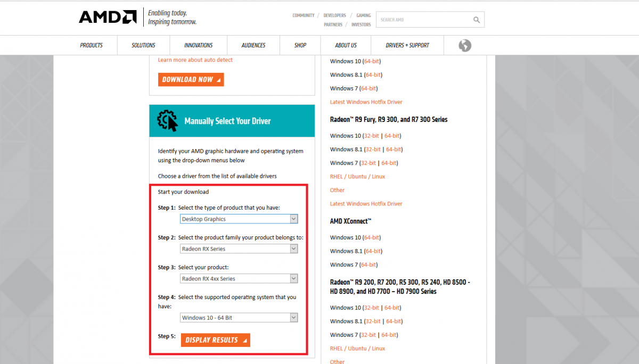Viewport: 639px width, 364px height.
Task: Open Latest Windows Hotfix Driver link above R9 Fury heading
Action: 366,102
